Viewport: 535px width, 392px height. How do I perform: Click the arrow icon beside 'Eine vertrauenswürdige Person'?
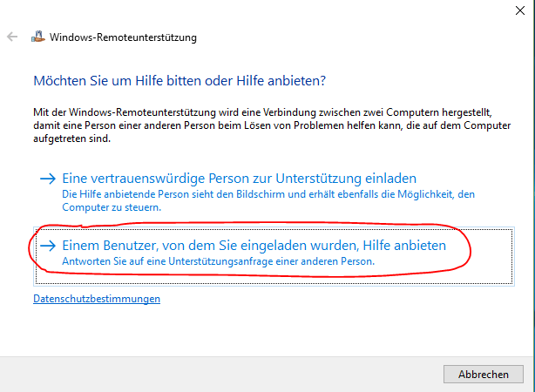tap(48, 179)
